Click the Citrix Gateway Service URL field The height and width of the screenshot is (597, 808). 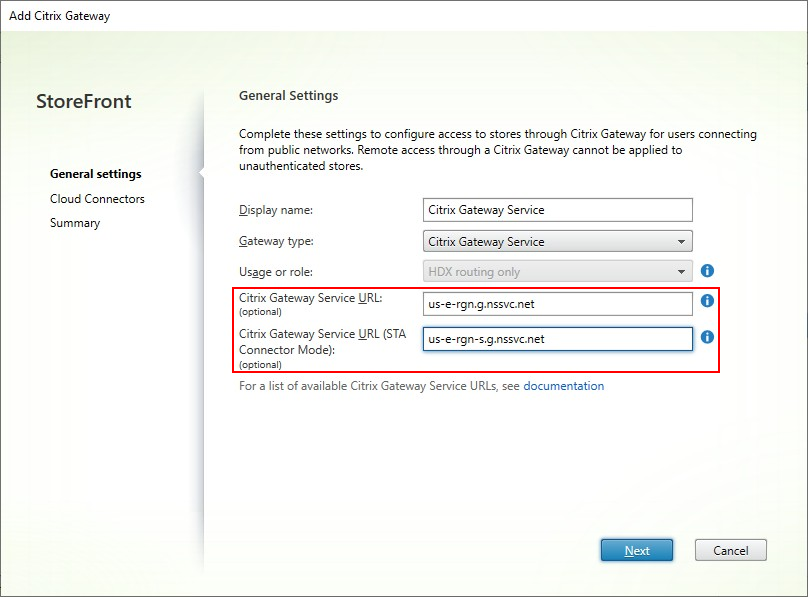[x=557, y=304]
